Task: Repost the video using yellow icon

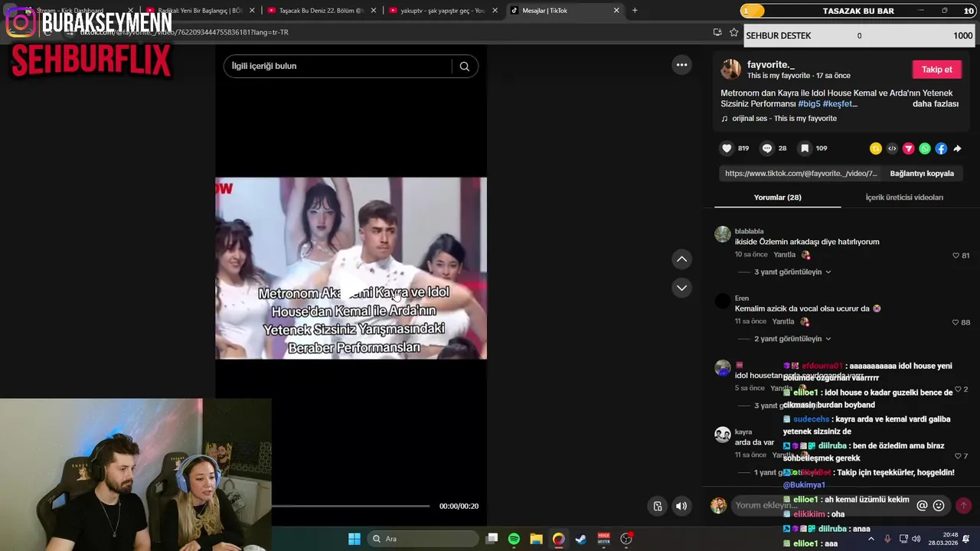Action: (x=876, y=148)
